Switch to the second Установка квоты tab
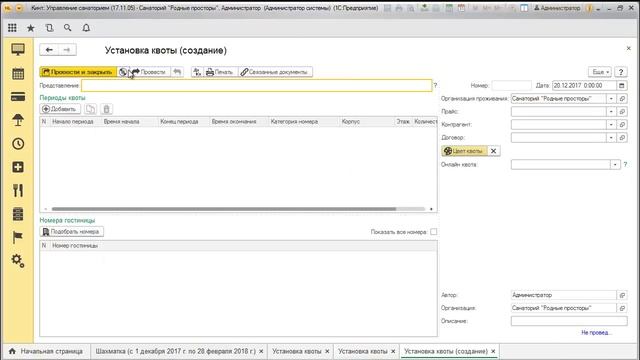 (362, 351)
